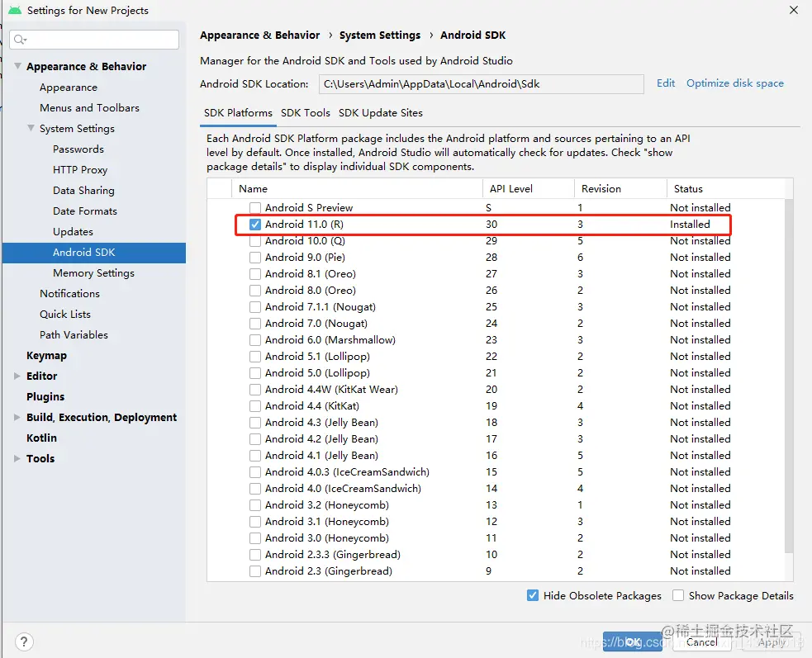Select the Android 4.0.3 (IceCreamSandwich) row text

(347, 472)
